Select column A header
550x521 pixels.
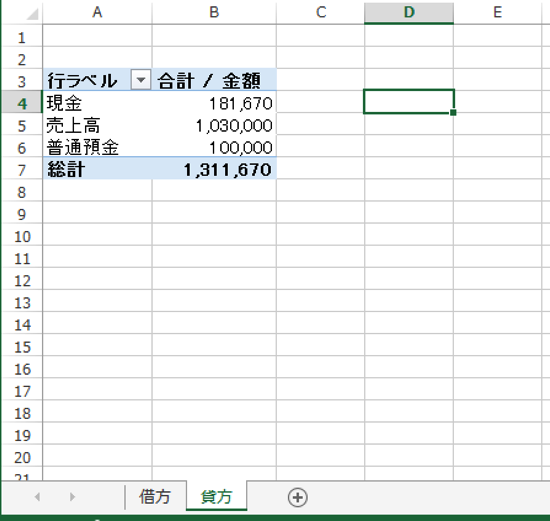97,12
